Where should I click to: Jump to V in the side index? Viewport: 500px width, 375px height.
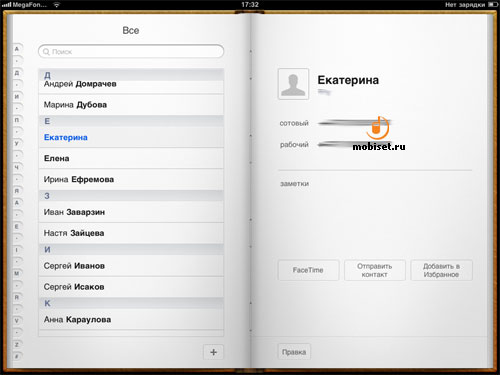pos(17,321)
